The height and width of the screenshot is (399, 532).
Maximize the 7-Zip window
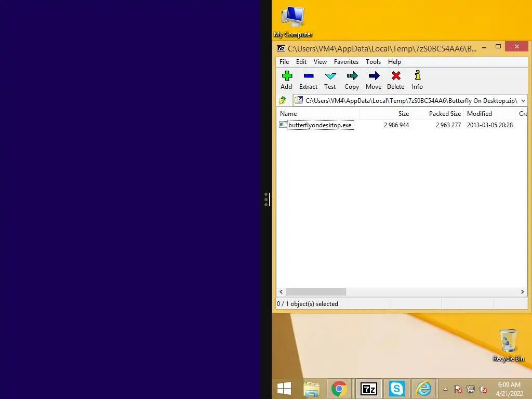(x=498, y=47)
